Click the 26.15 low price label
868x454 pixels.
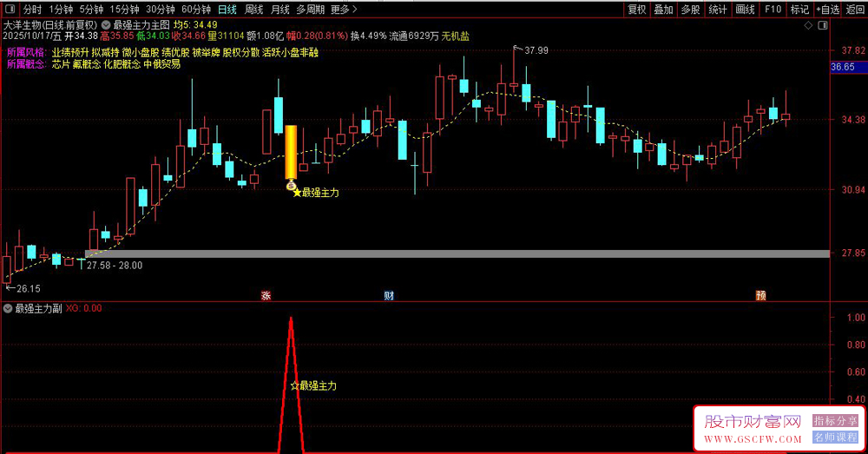[x=29, y=288]
